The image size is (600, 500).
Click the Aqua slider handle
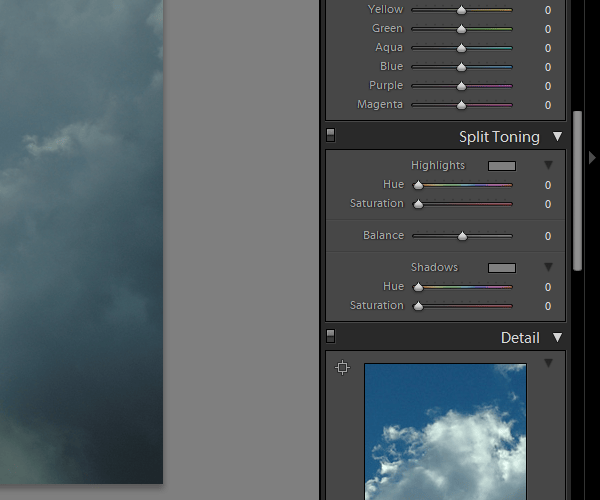click(462, 48)
